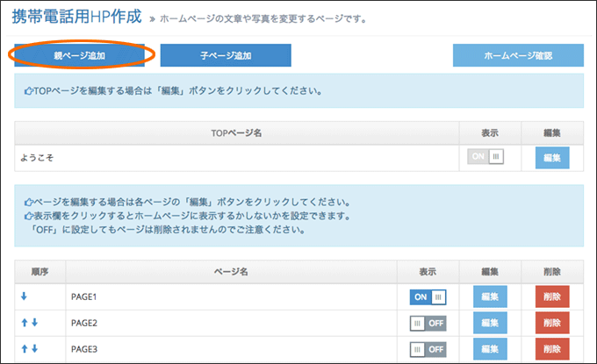Edit the ようこそ TOP page
This screenshot has width=597, height=364.
pyautogui.click(x=552, y=158)
